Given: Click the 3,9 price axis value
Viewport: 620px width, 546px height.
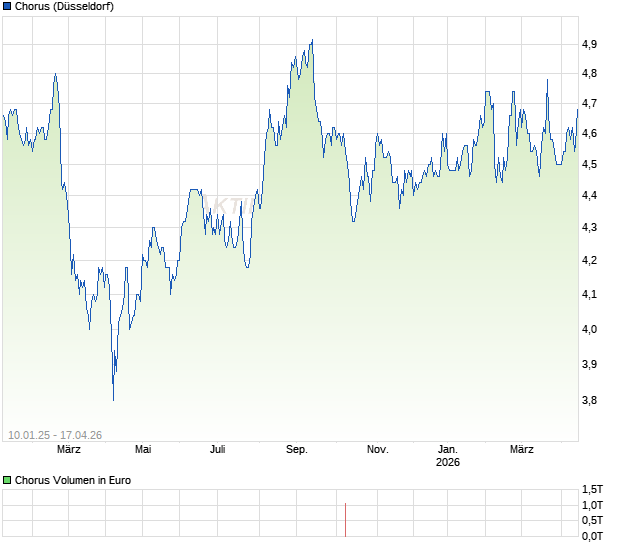Looking at the screenshot, I should tap(589, 364).
